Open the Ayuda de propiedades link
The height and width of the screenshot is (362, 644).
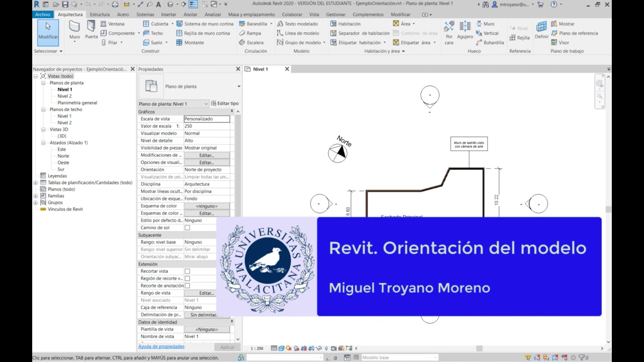click(161, 346)
